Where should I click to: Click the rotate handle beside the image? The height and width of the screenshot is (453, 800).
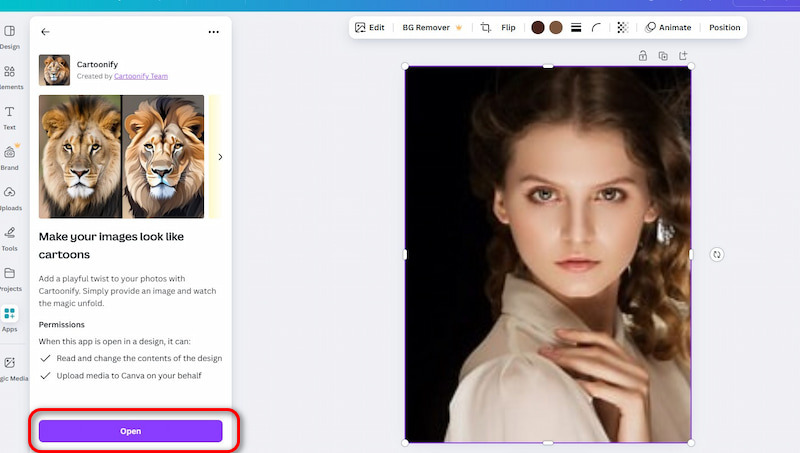click(717, 255)
